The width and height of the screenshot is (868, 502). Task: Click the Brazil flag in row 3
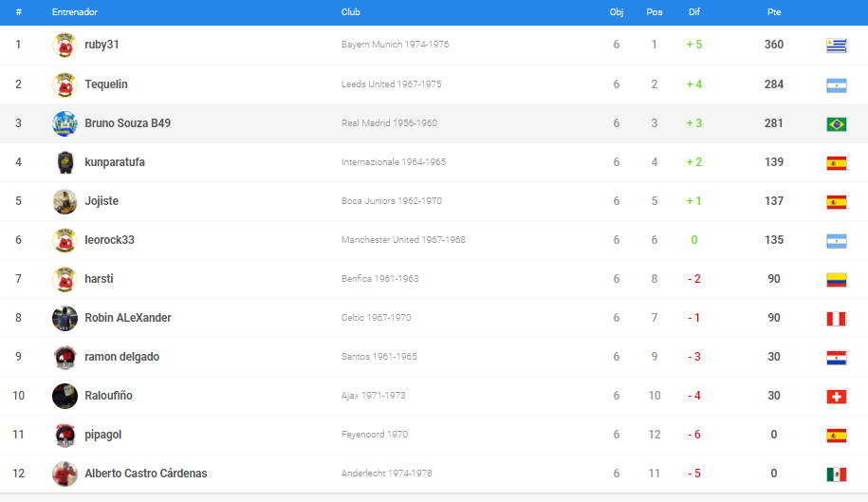(836, 123)
